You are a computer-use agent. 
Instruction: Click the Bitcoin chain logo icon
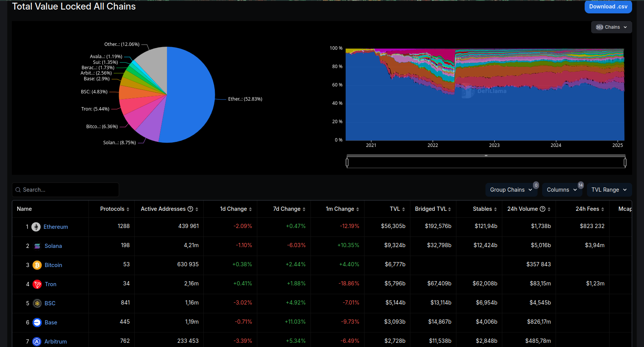(37, 265)
